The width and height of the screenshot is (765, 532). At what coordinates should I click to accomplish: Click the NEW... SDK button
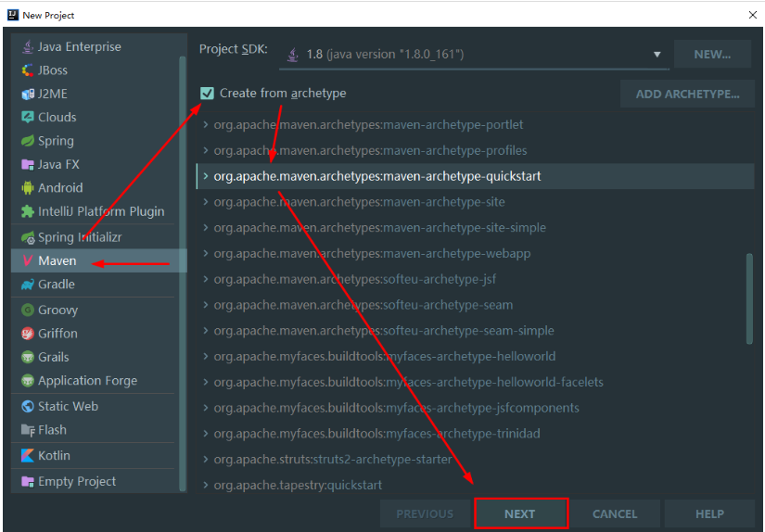click(712, 54)
